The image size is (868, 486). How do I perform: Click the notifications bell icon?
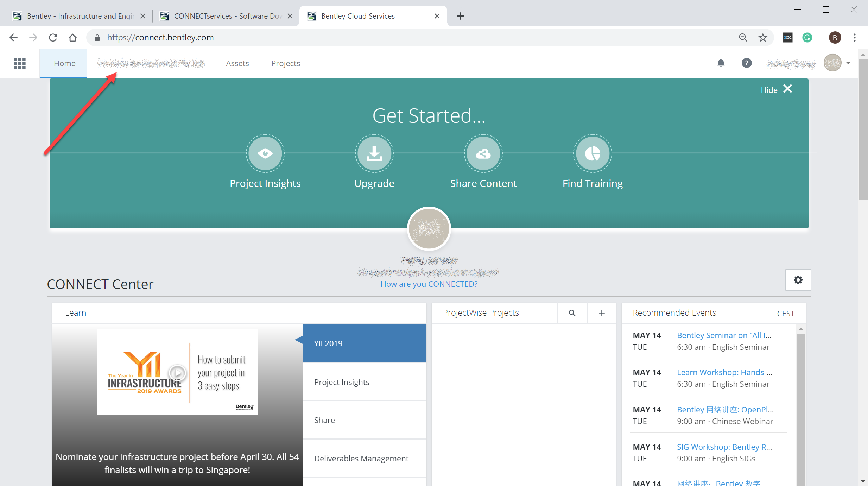point(721,63)
